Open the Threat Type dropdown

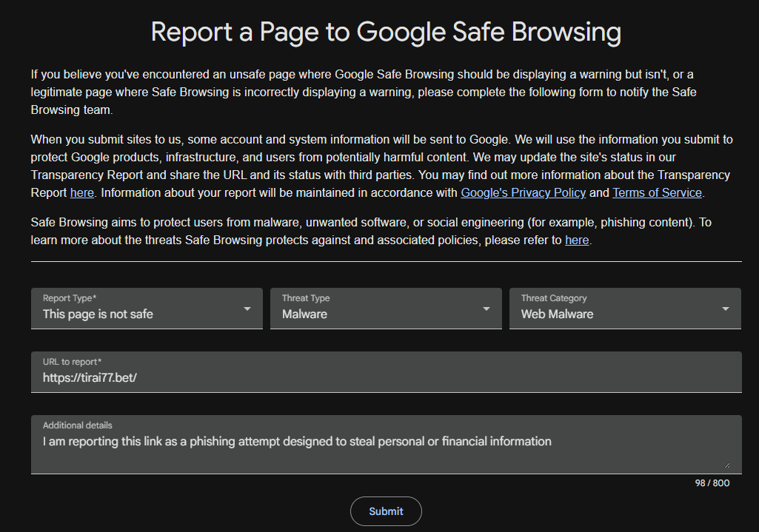point(386,309)
